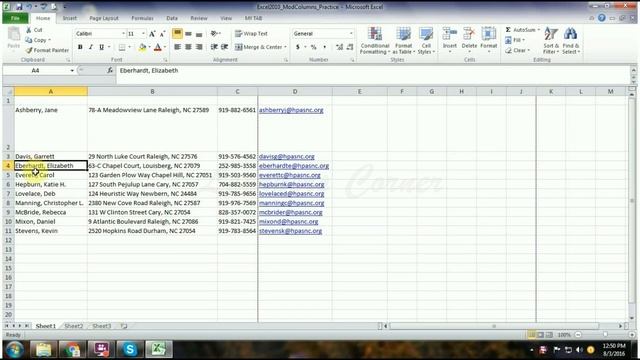640x360 pixels.
Task: Click the Wrap Text button
Action: tap(251, 33)
